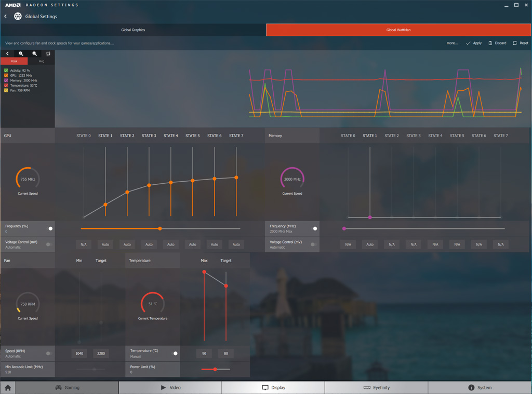The image size is (532, 394).
Task: Click the globe icon next to Global Settings
Action: pyautogui.click(x=18, y=16)
